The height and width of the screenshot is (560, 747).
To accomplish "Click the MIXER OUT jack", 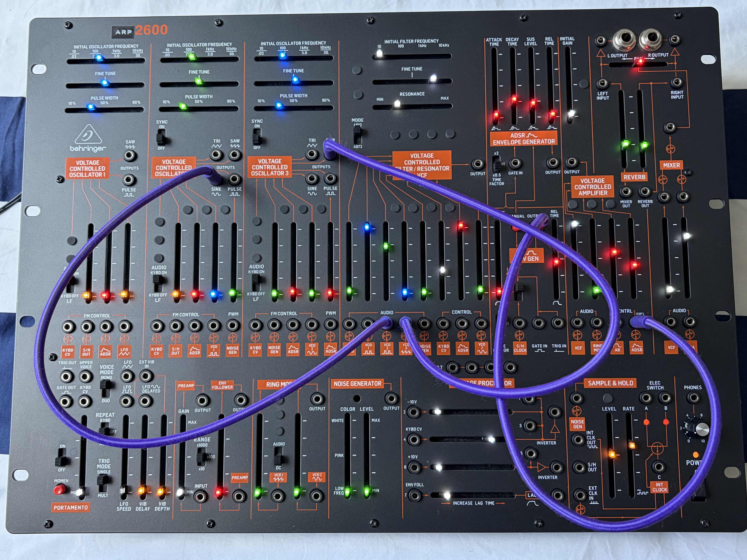I will [x=626, y=192].
